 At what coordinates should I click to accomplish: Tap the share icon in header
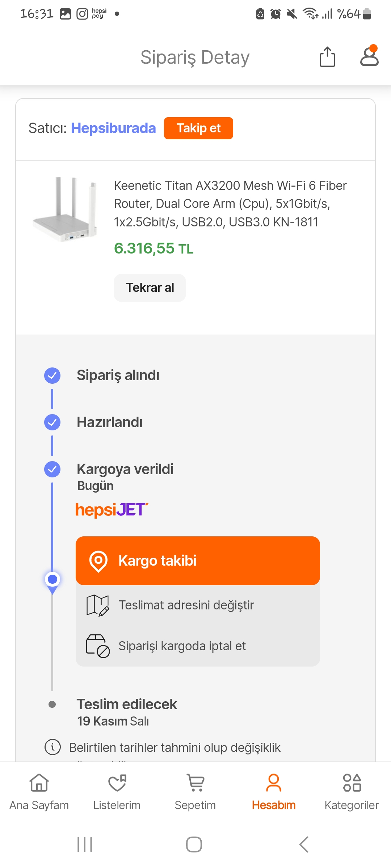tap(327, 57)
